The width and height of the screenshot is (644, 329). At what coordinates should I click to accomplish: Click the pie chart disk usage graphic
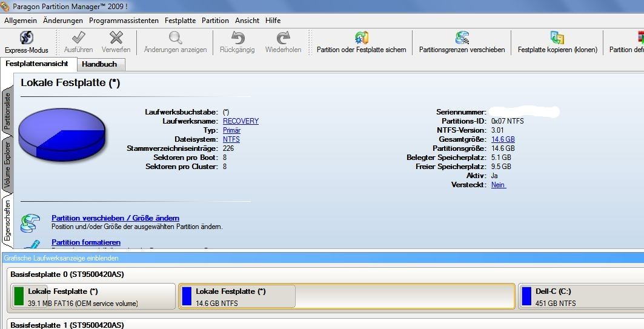62,135
